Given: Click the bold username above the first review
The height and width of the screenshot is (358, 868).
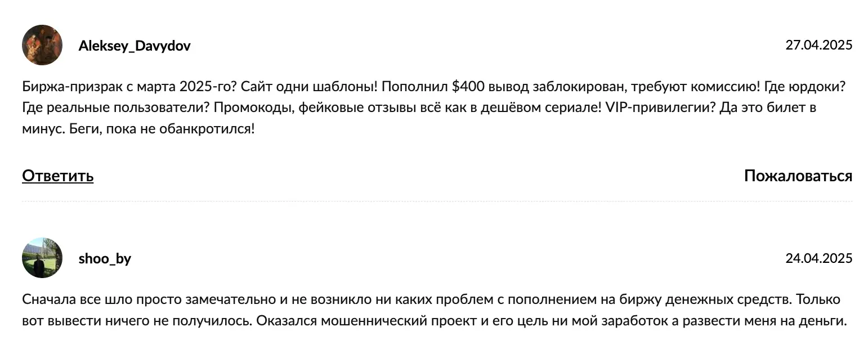Looking at the screenshot, I should (x=134, y=45).
